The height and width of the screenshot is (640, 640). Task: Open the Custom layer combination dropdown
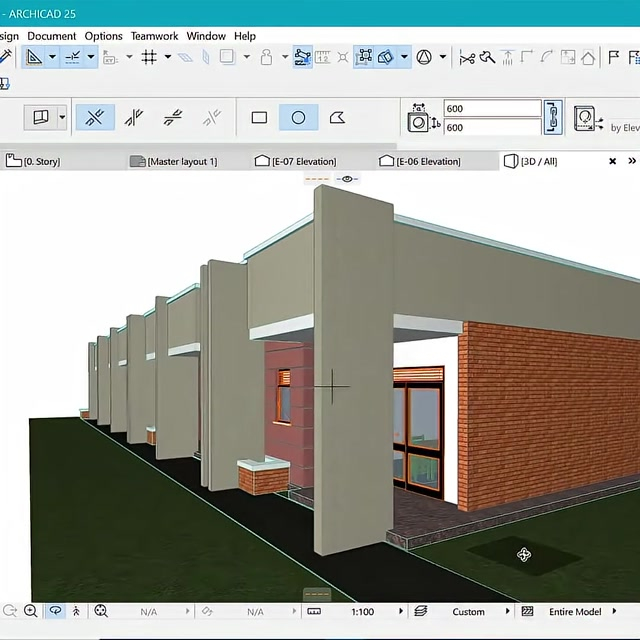click(x=509, y=611)
